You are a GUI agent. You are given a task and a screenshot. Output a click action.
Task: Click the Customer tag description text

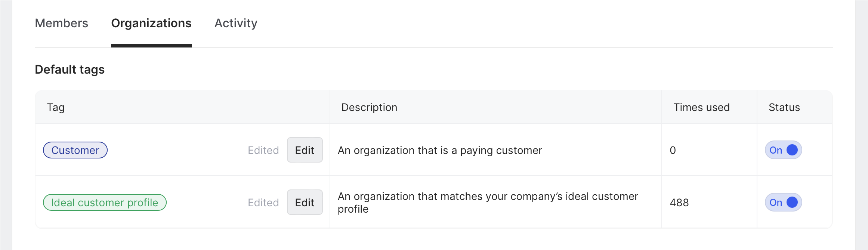click(x=440, y=150)
